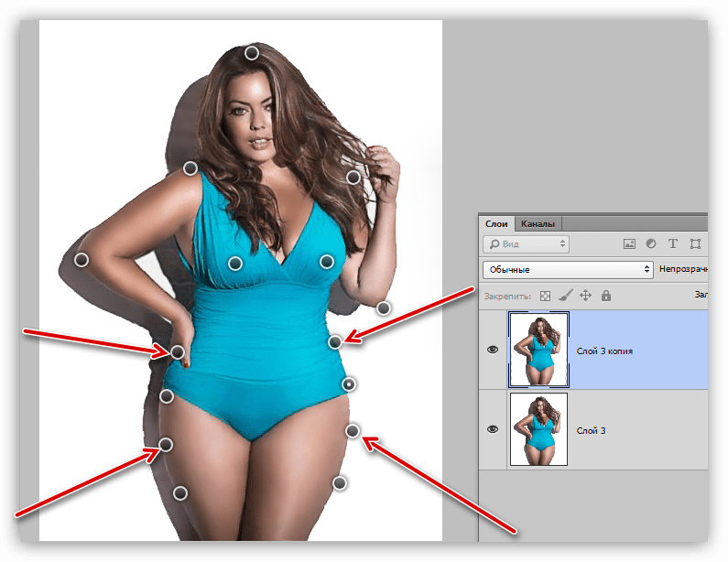
Task: Switch to the Слои tab
Action: [x=496, y=223]
